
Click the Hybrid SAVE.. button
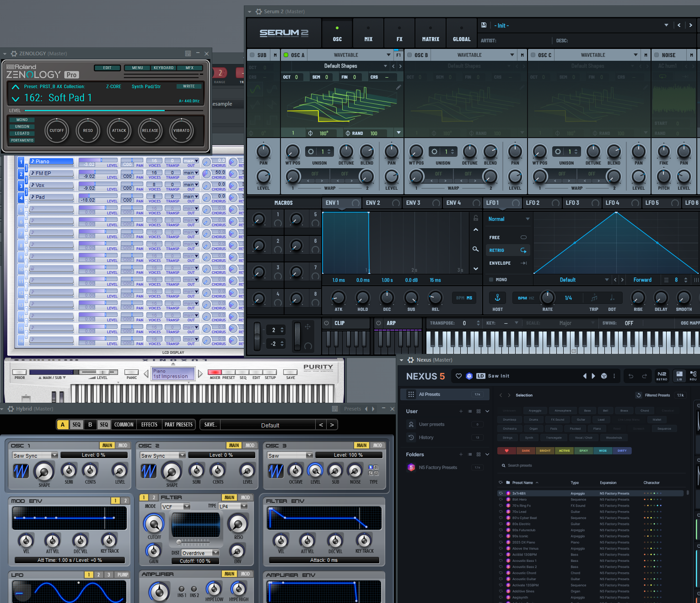tap(210, 425)
